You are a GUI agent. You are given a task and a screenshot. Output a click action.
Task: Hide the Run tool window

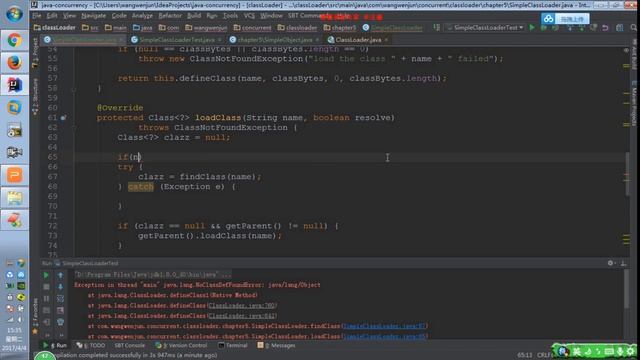point(623,263)
